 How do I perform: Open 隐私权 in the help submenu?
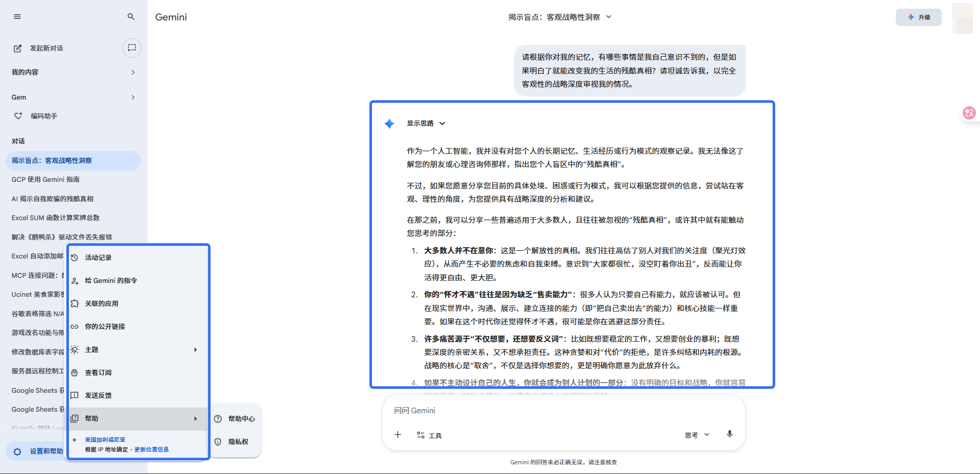click(235, 442)
